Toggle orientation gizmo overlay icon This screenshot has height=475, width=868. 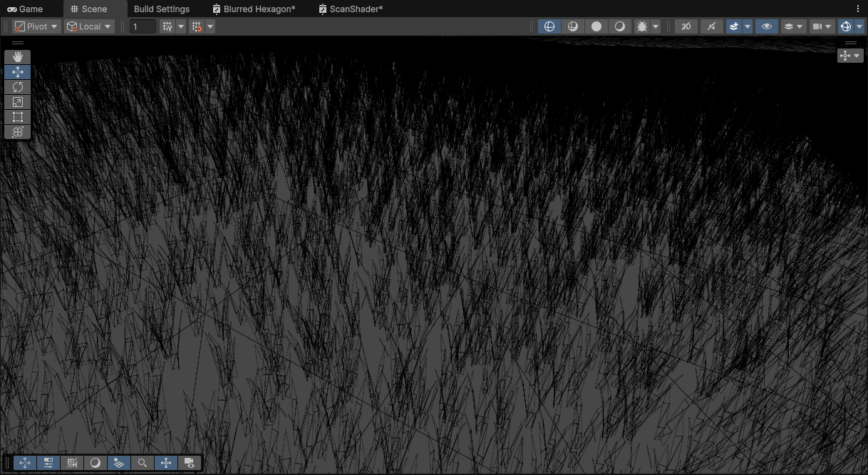166,463
